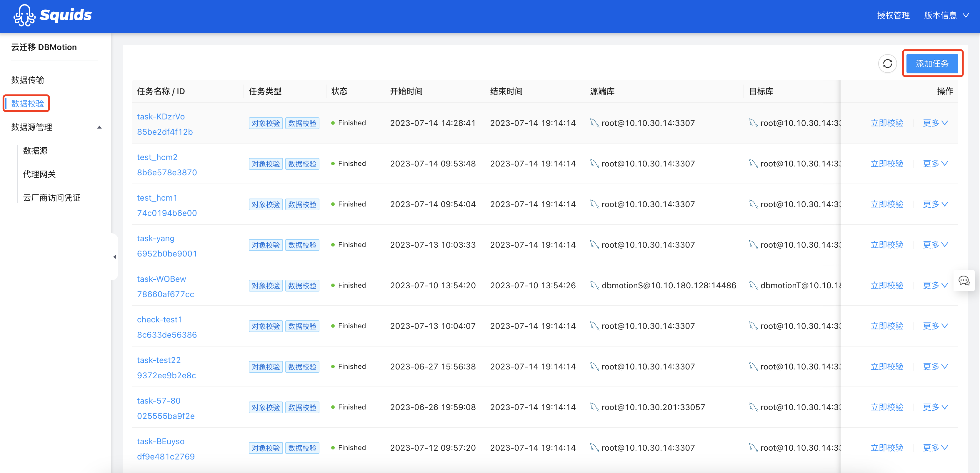This screenshot has height=473, width=980.
Task: Click MySQL source icon in test_hcm2 row
Action: (594, 164)
